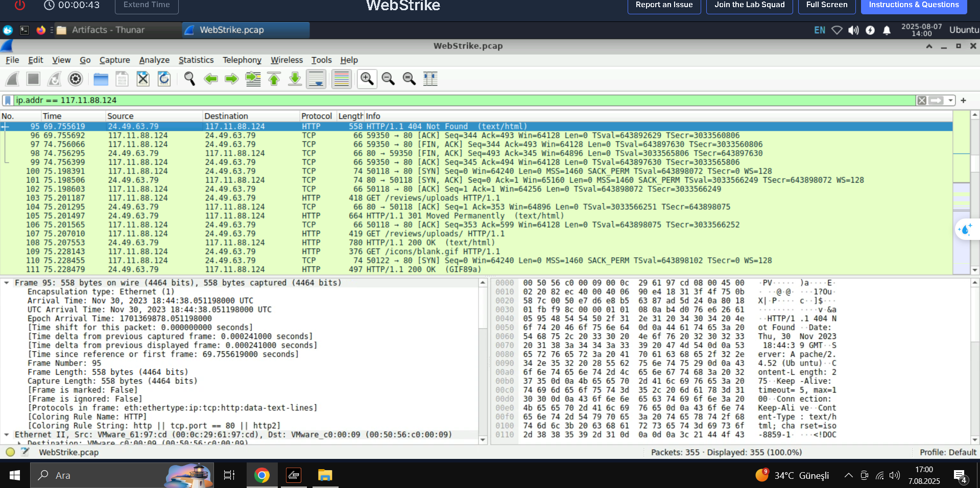Reset packet text to normal size
This screenshot has width=980, height=488.
pos(409,79)
